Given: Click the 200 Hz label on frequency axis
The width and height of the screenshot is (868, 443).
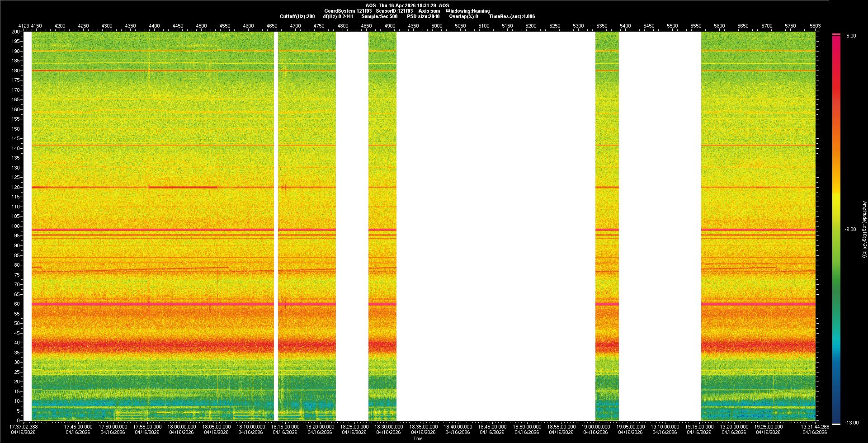Looking at the screenshot, I should click(x=15, y=32).
